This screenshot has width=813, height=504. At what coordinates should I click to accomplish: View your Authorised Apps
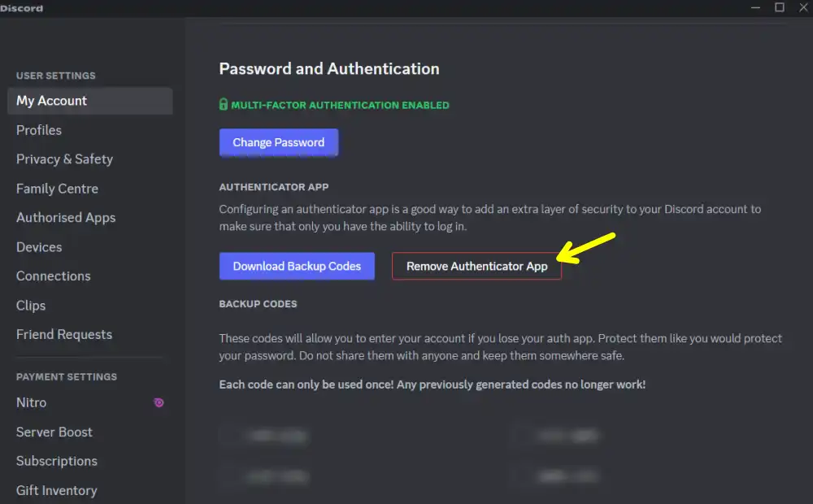(x=66, y=218)
